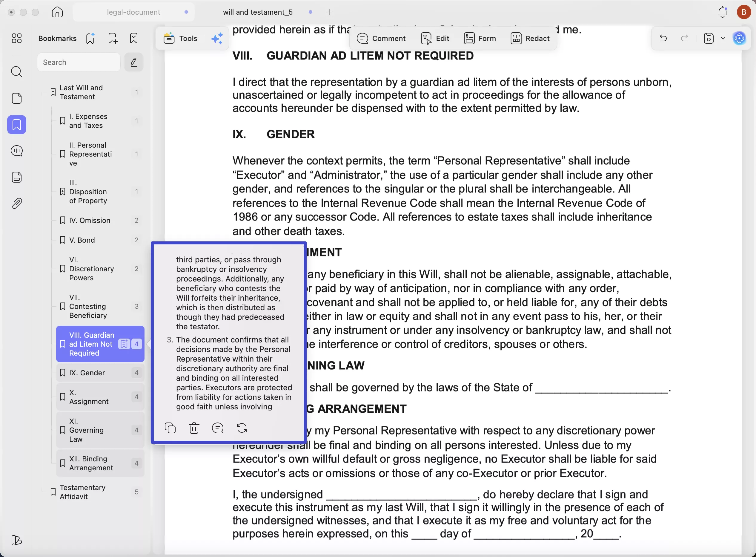This screenshot has width=756, height=557.
Task: Open the Attachments panel
Action: pos(16,203)
